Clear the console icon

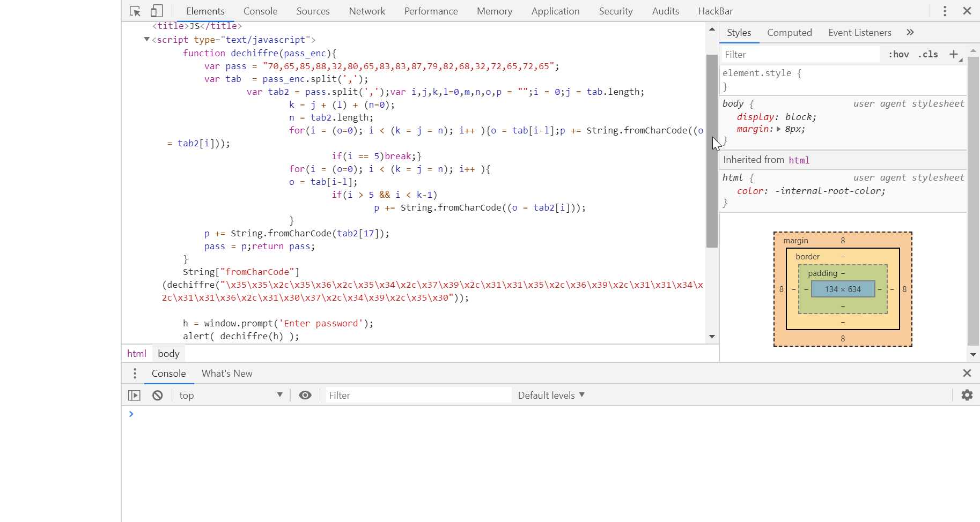tap(157, 396)
